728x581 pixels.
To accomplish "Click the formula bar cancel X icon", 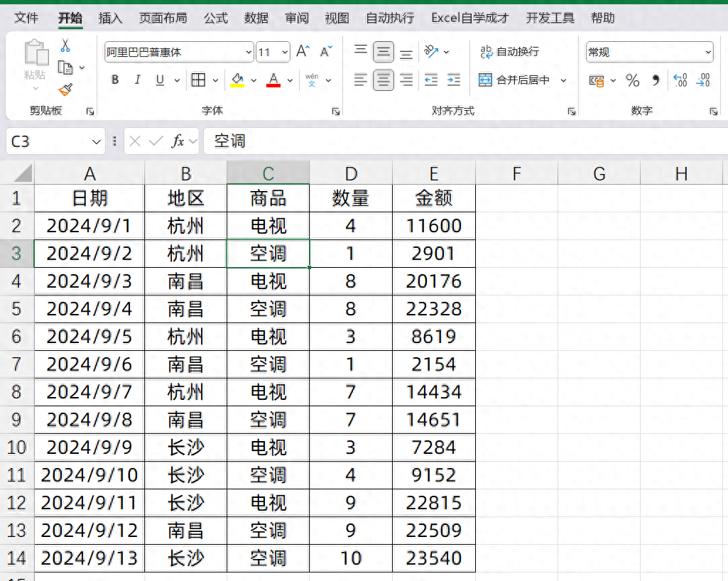I will click(135, 141).
